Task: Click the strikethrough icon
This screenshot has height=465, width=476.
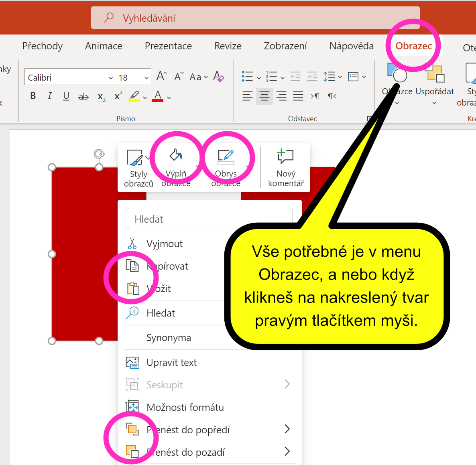Action: click(x=83, y=96)
